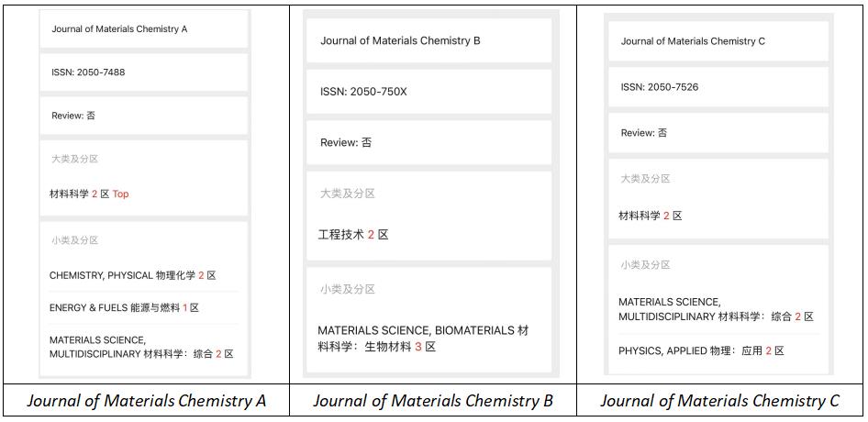The image size is (868, 422).
Task: Click ISSN 2050-750X field
Action: pyautogui.click(x=429, y=92)
